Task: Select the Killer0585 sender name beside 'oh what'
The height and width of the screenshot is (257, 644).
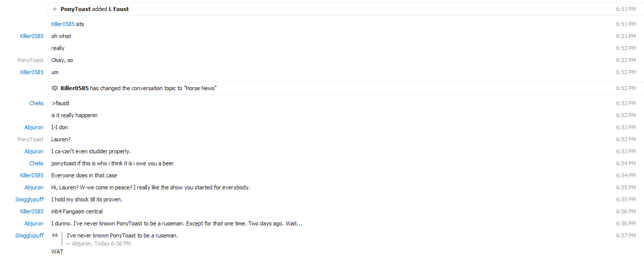Action: [x=32, y=36]
